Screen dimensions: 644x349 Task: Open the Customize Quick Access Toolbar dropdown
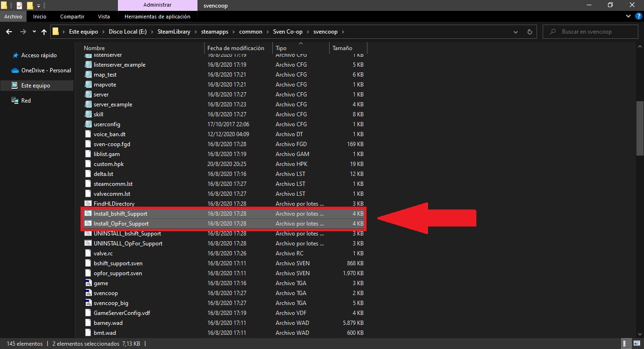(x=38, y=6)
